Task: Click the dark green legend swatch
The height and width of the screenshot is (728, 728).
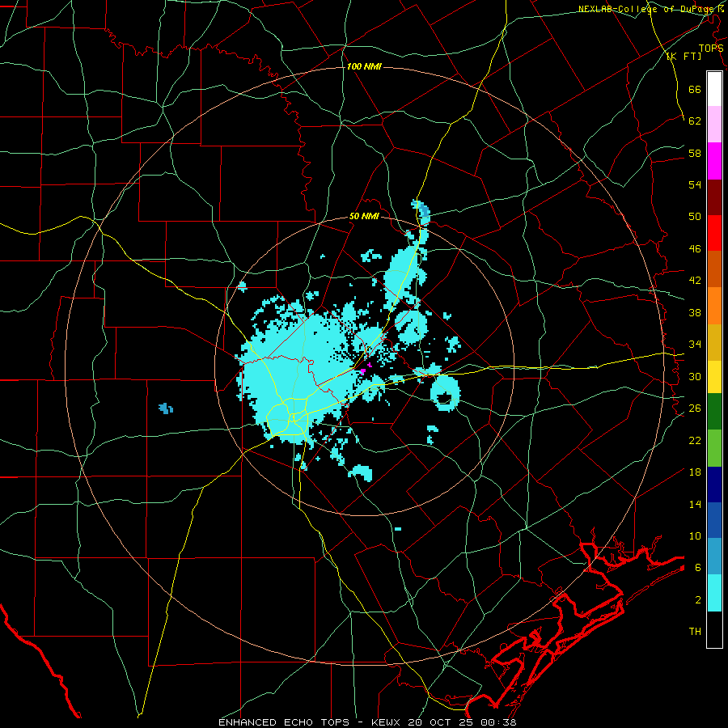Action: (714, 412)
